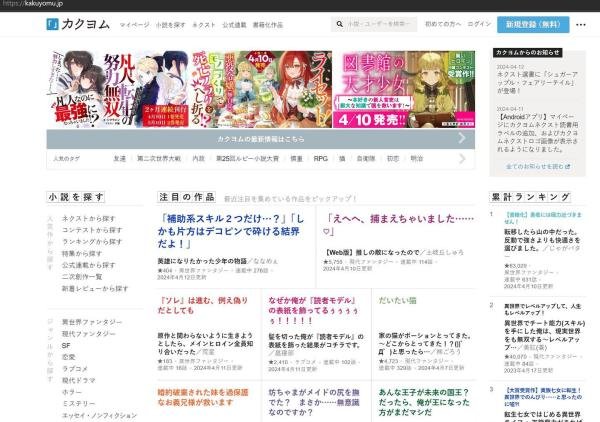Viewport: 600px width, 422px height.
Task: Open あんな王子が未来の国王？ work
Action: point(424,402)
